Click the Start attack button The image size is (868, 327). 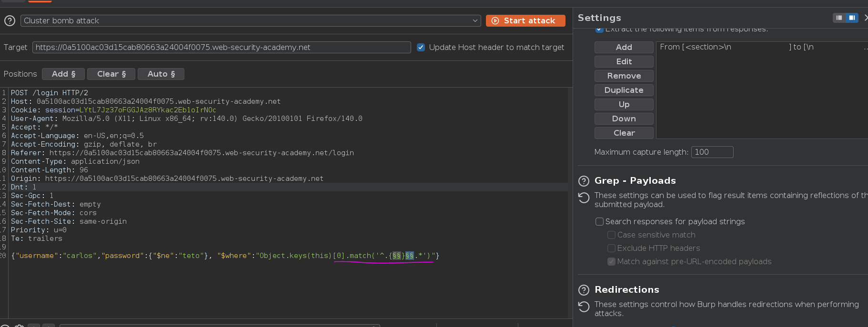point(525,20)
